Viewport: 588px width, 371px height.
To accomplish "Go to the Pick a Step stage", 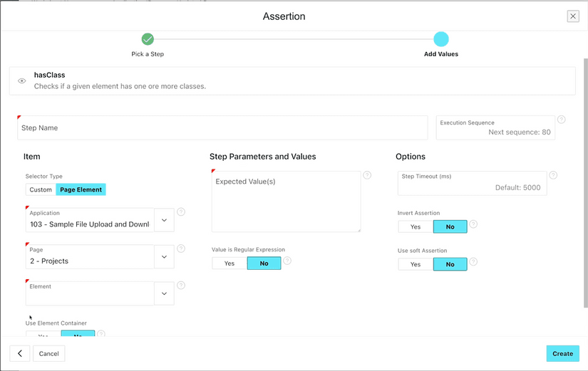I will (148, 40).
